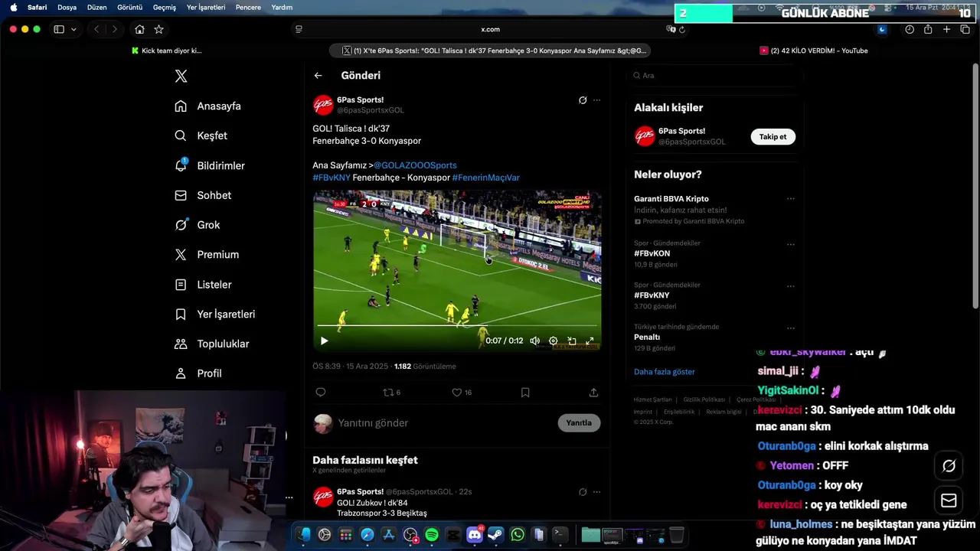
Task: Open Topluluklar communities page
Action: tap(211, 344)
